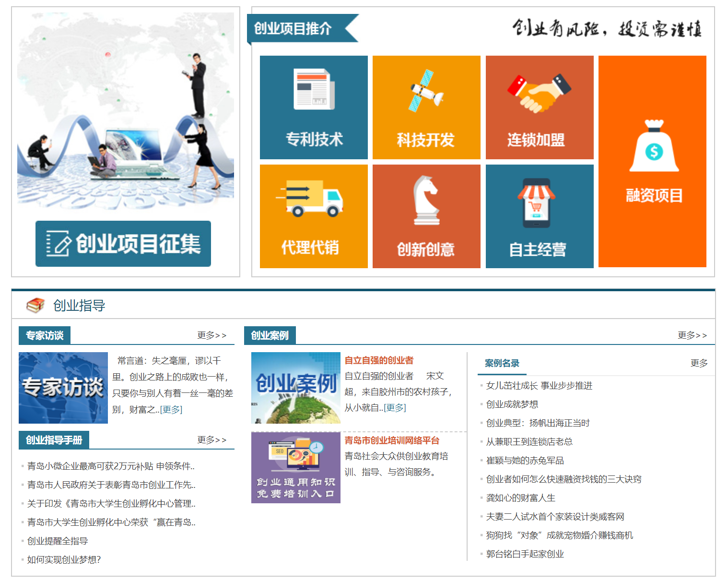The height and width of the screenshot is (581, 728).
Task: Open the delivery truck icon for 代理代销
Action: pos(310,198)
